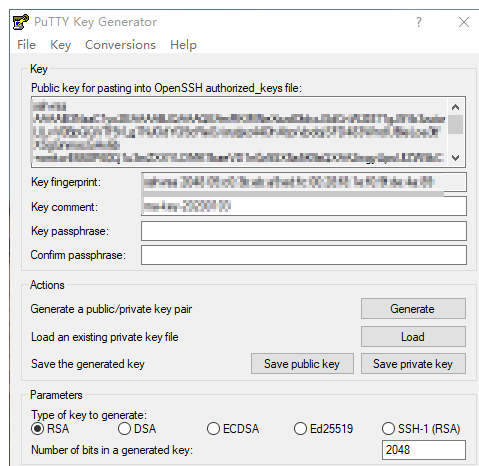Select the DSA key type
479x466 pixels.
point(137,429)
